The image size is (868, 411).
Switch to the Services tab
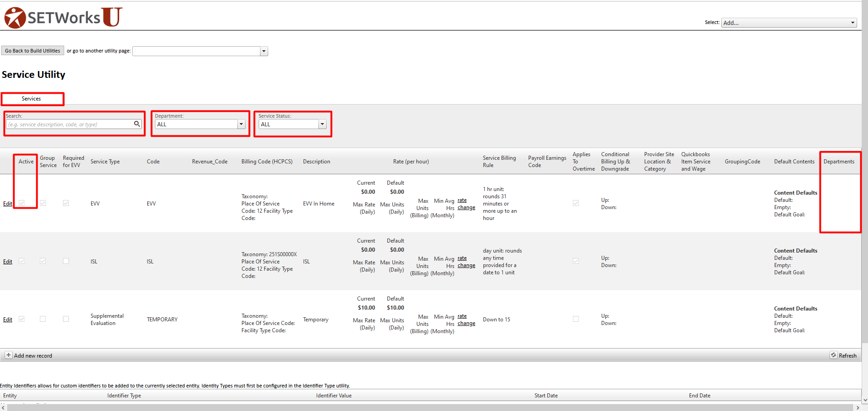coord(31,99)
